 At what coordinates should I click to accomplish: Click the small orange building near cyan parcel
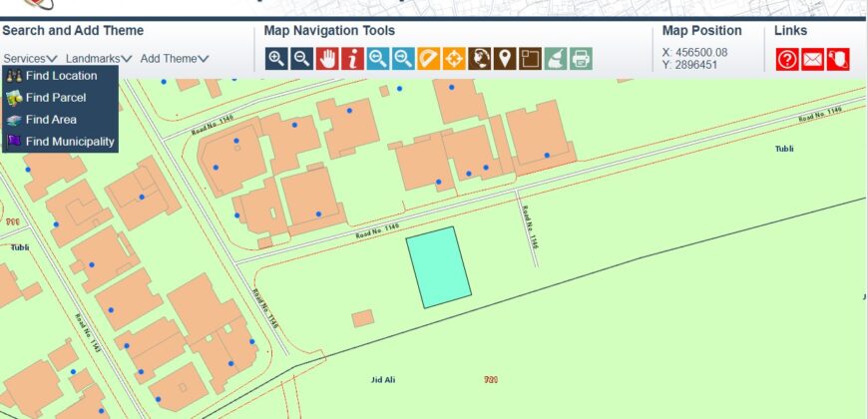pos(362,318)
